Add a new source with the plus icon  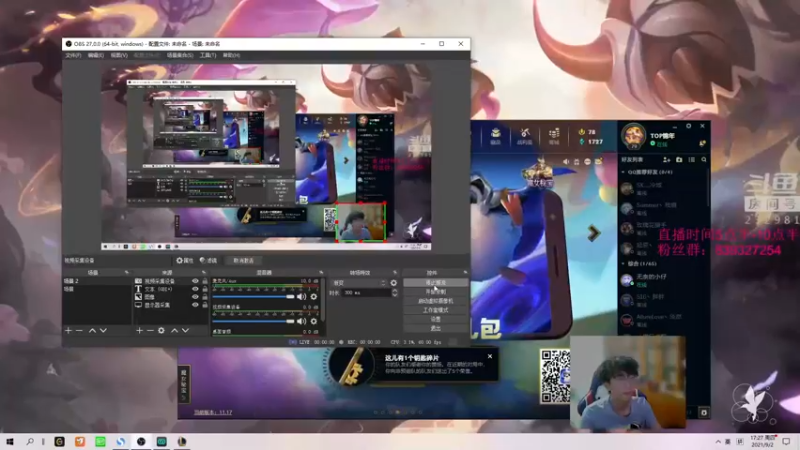click(139, 331)
